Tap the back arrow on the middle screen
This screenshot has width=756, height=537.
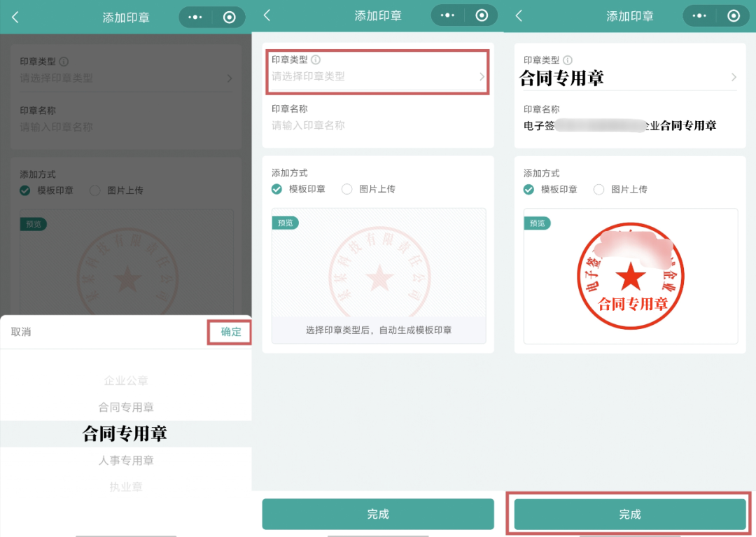coord(267,15)
